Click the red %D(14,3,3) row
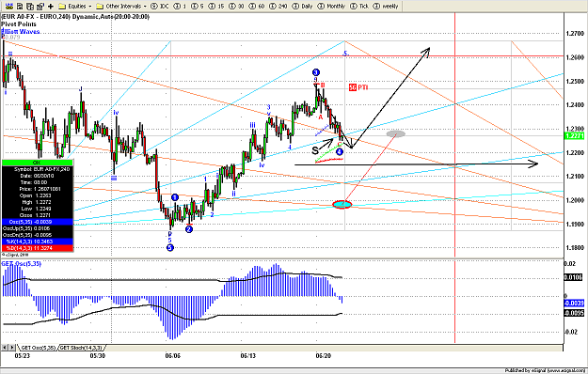Screen dimensions: 588x374 37,248
